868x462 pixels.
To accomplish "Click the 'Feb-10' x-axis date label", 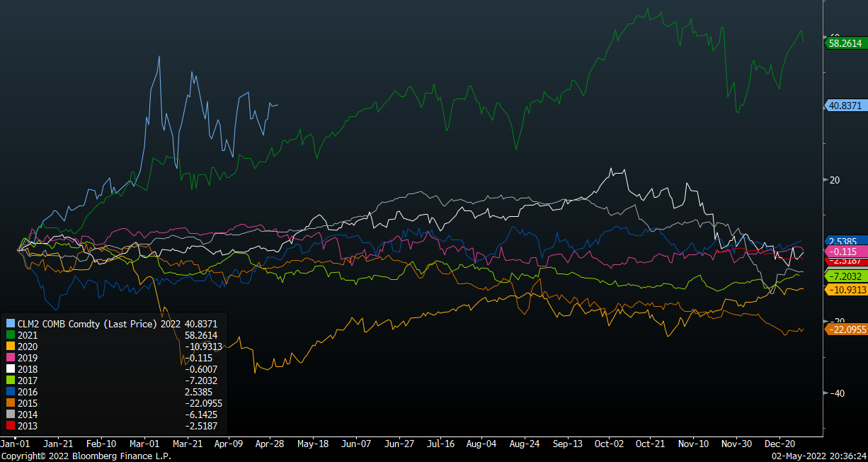I will tap(101, 444).
